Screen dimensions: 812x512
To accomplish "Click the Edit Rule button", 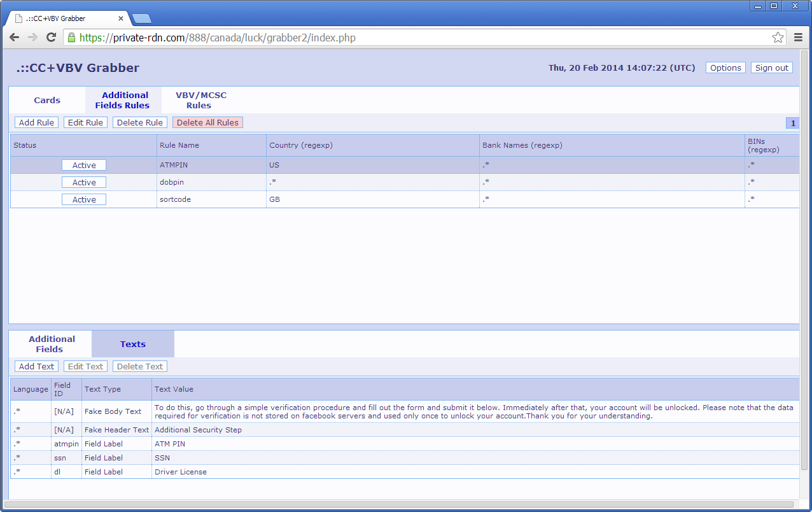I will click(85, 122).
